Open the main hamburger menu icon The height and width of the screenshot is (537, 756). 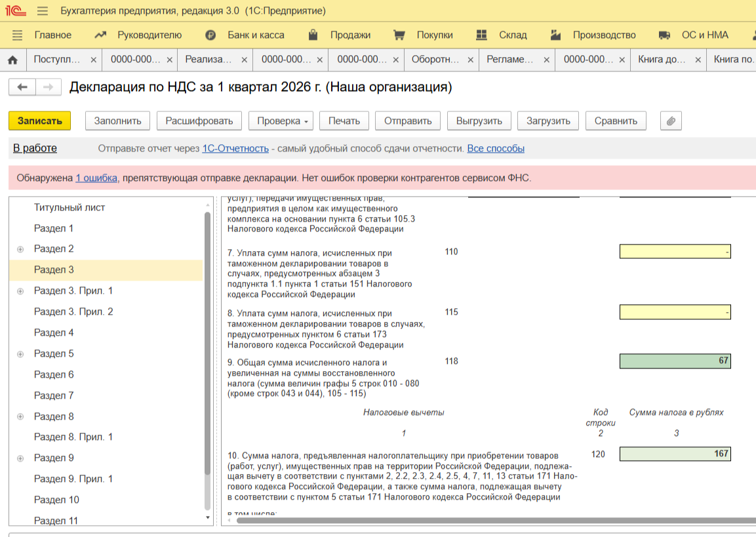click(43, 11)
